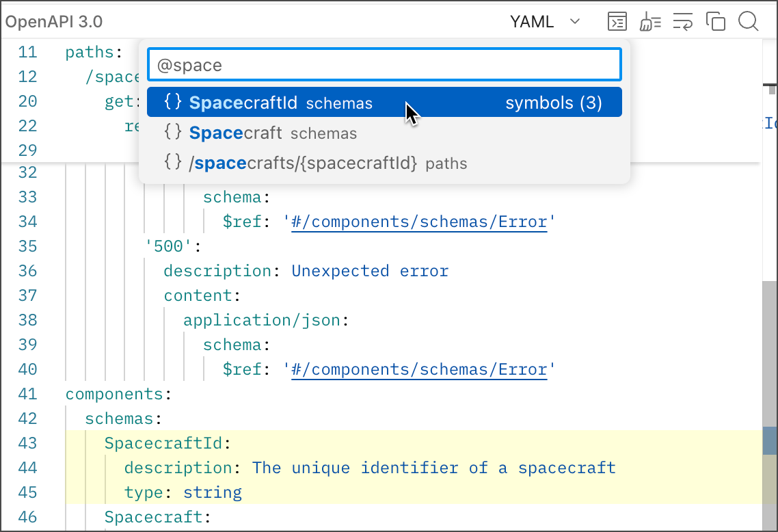Click the copy content icon
Screen dimensions: 778x532
(716, 21)
